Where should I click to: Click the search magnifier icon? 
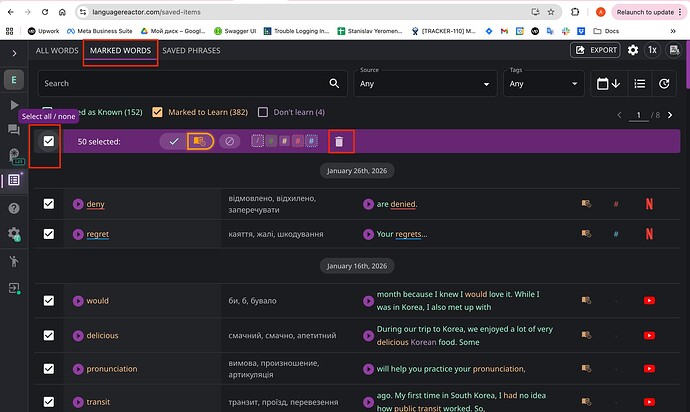(x=335, y=84)
